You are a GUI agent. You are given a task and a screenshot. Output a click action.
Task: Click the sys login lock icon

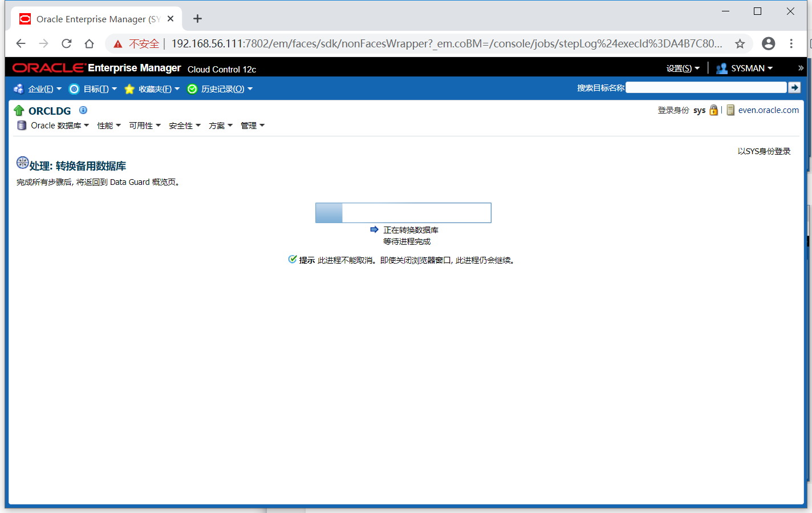coord(713,110)
